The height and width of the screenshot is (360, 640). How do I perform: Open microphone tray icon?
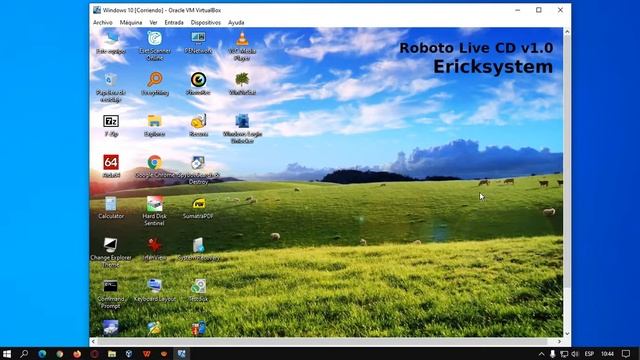click(x=553, y=353)
